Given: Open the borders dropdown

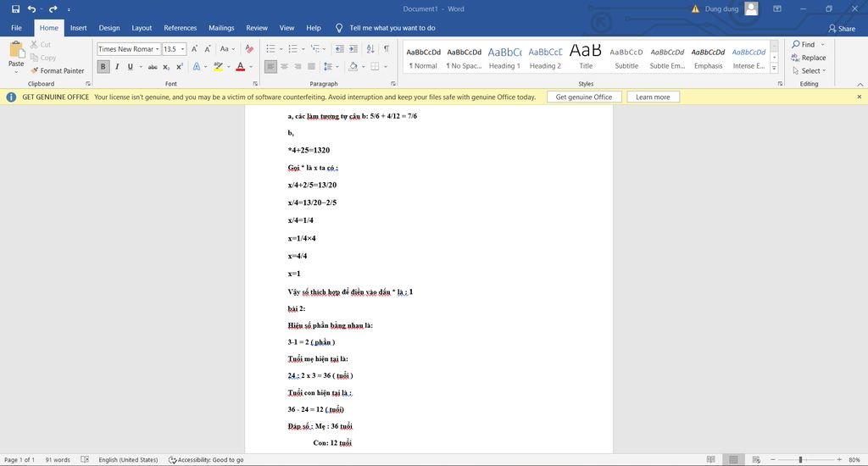Looking at the screenshot, I should [386, 66].
